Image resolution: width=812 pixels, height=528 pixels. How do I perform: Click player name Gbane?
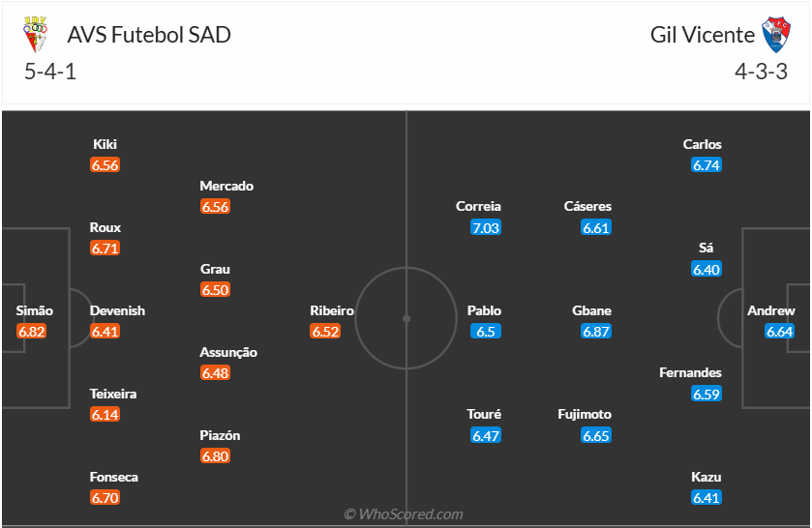point(592,310)
